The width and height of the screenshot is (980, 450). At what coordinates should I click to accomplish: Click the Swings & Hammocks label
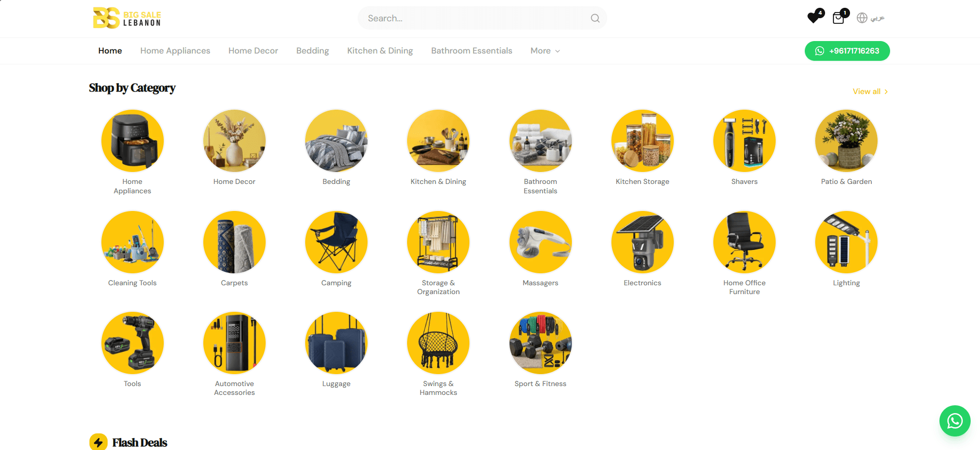click(438, 388)
